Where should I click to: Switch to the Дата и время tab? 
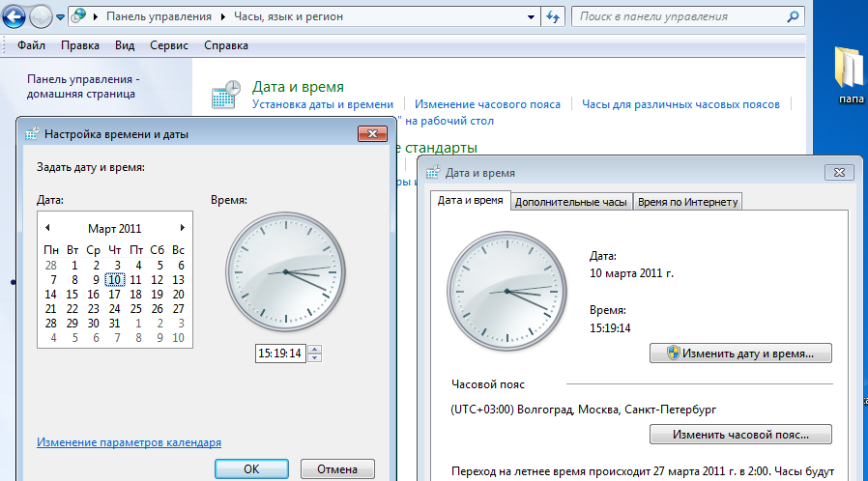[470, 200]
